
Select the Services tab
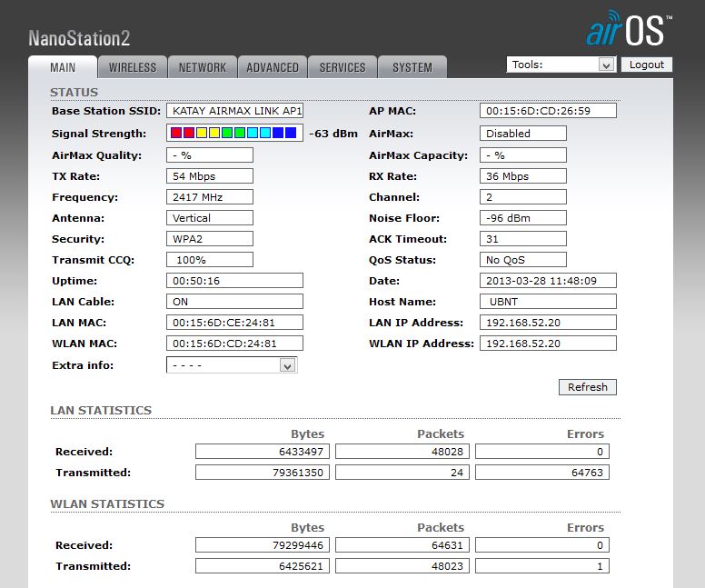[343, 67]
